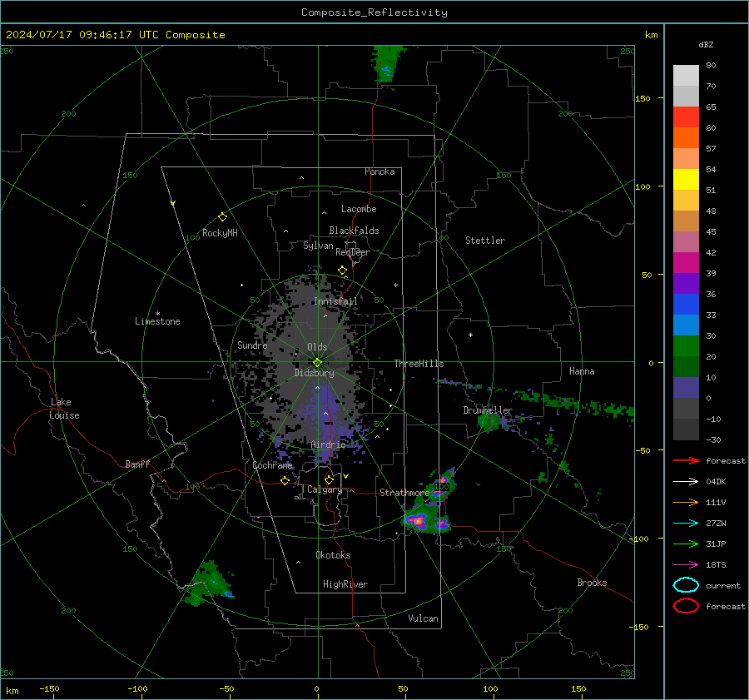Click the Blackfalds city label
The image size is (749, 700).
tap(354, 231)
